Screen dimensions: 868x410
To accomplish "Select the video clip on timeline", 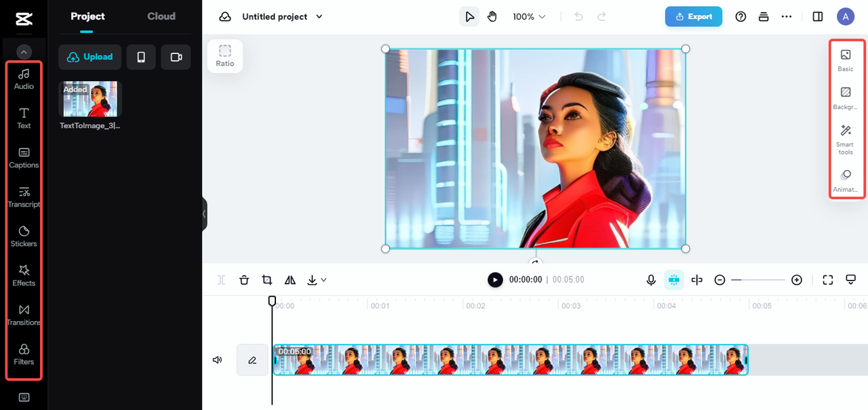I will (x=510, y=360).
